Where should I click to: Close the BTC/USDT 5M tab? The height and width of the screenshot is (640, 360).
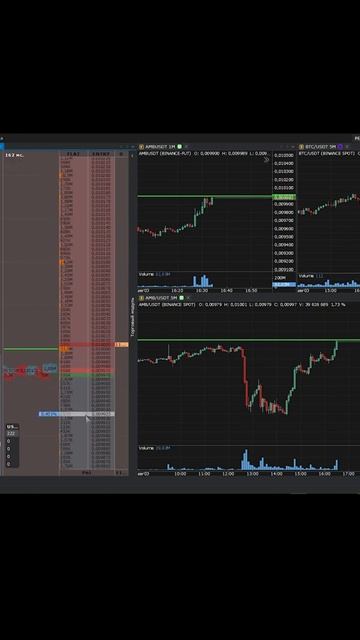(347, 147)
